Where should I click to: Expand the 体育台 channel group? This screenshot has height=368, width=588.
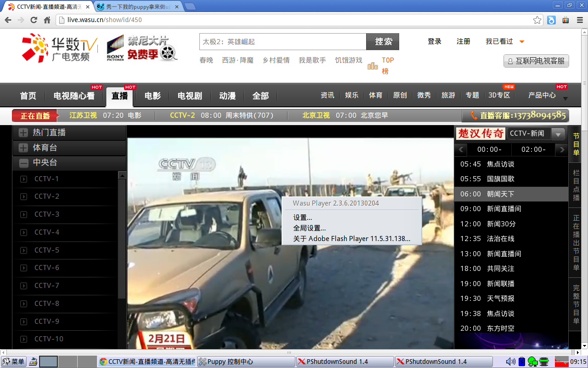(23, 148)
